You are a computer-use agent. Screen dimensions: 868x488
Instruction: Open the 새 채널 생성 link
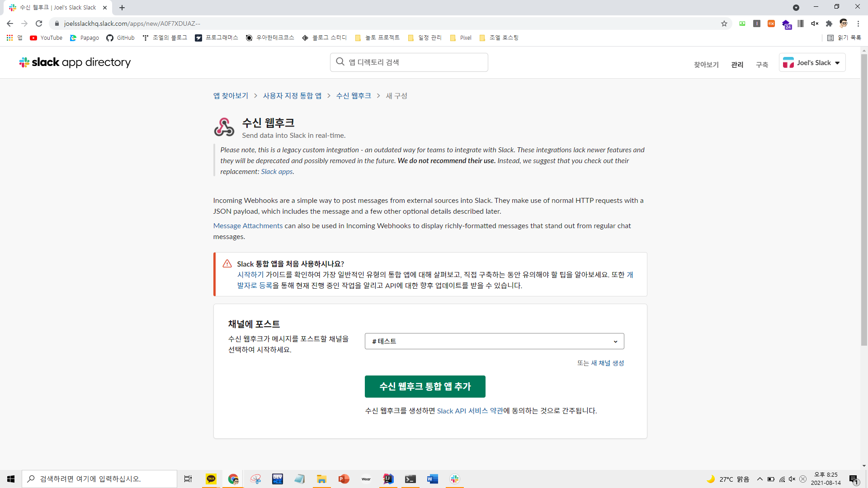click(x=607, y=363)
